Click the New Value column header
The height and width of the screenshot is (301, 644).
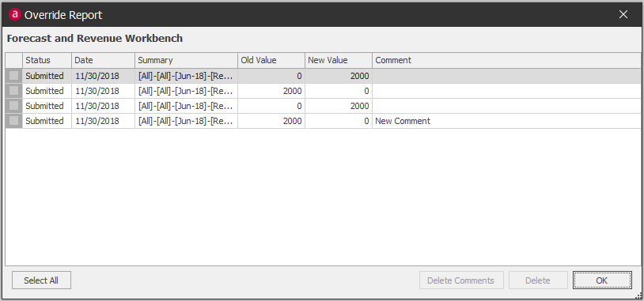339,60
